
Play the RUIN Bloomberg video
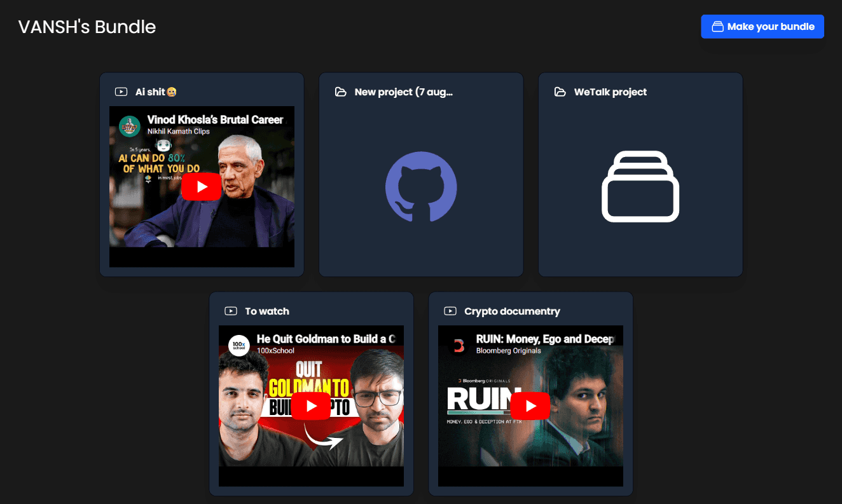pyautogui.click(x=530, y=406)
